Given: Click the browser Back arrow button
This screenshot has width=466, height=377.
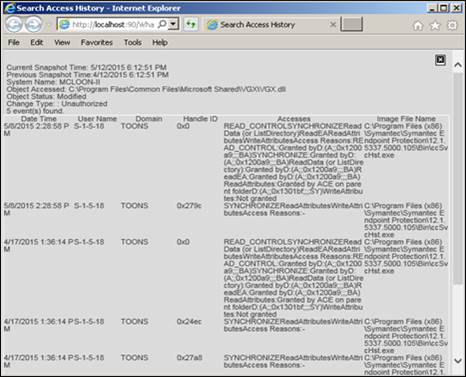Looking at the screenshot, I should [x=14, y=24].
